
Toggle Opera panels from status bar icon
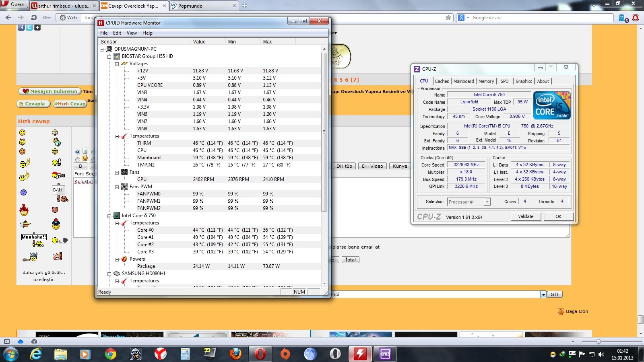pyautogui.click(x=6, y=341)
